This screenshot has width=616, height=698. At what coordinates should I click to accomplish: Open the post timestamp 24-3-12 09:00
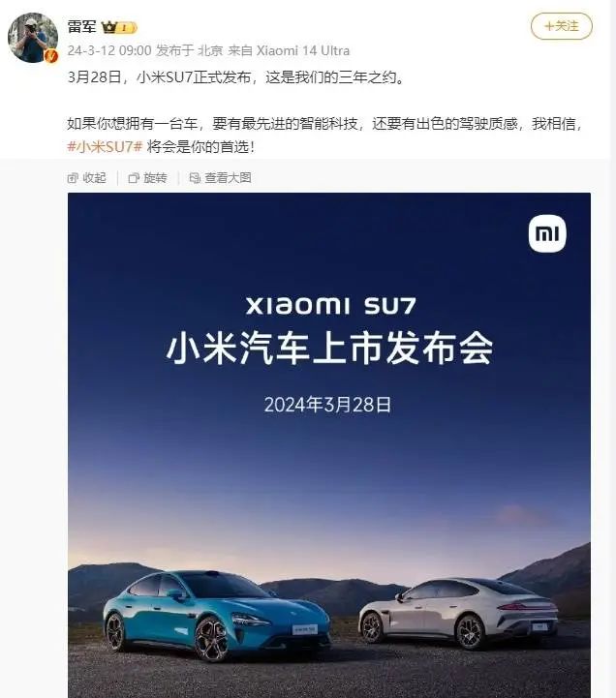pyautogui.click(x=109, y=50)
